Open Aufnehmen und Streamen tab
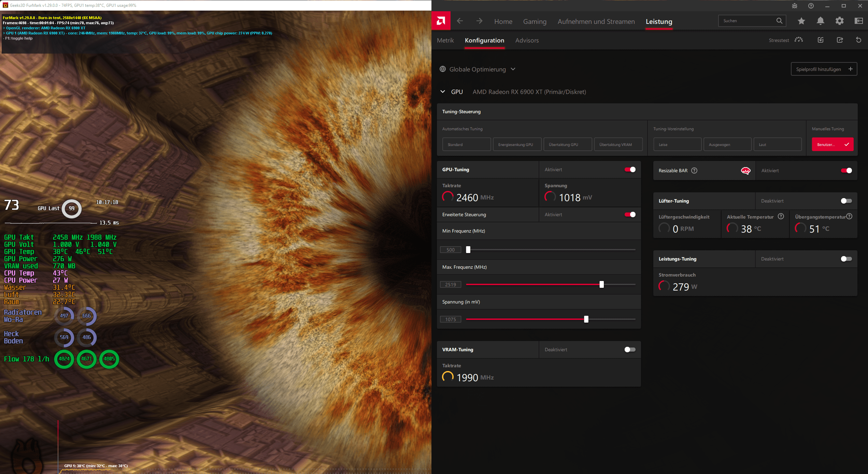 (x=596, y=21)
